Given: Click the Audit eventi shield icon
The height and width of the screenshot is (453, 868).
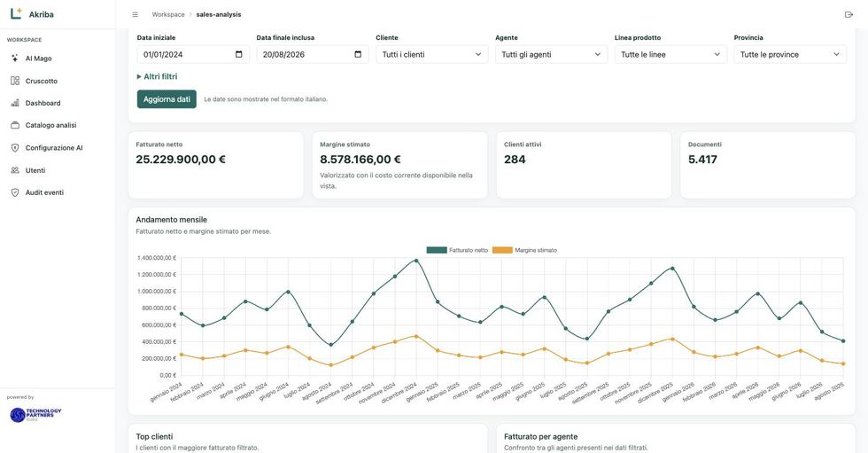Looking at the screenshot, I should 15,192.
